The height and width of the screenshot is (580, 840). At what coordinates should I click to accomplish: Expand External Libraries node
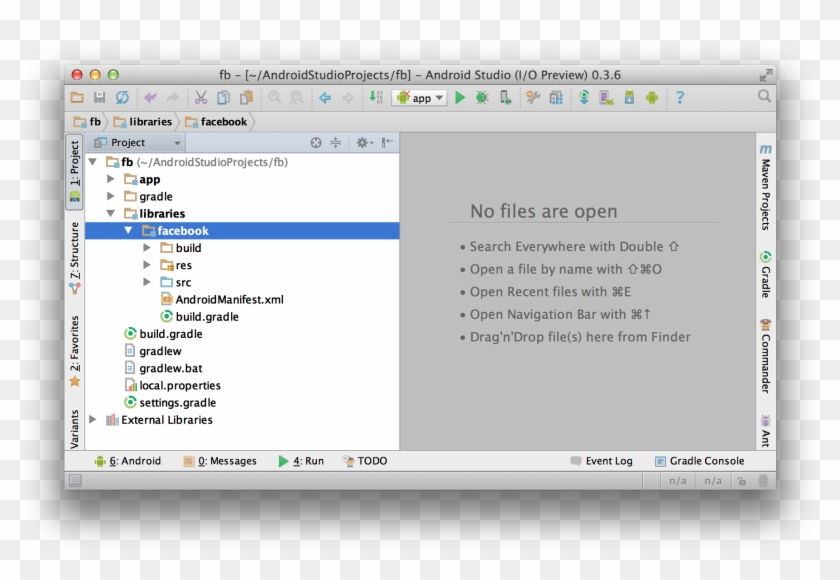(93, 419)
